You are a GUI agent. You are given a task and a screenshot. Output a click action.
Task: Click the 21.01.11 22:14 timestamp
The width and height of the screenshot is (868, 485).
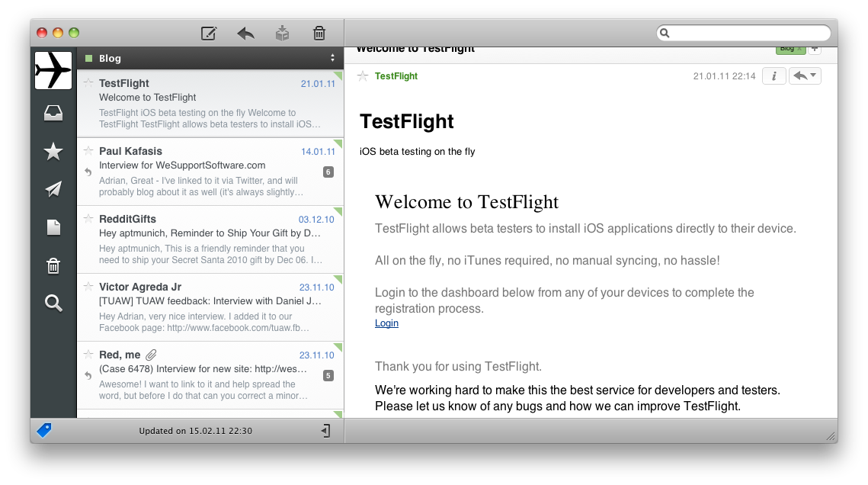click(724, 76)
